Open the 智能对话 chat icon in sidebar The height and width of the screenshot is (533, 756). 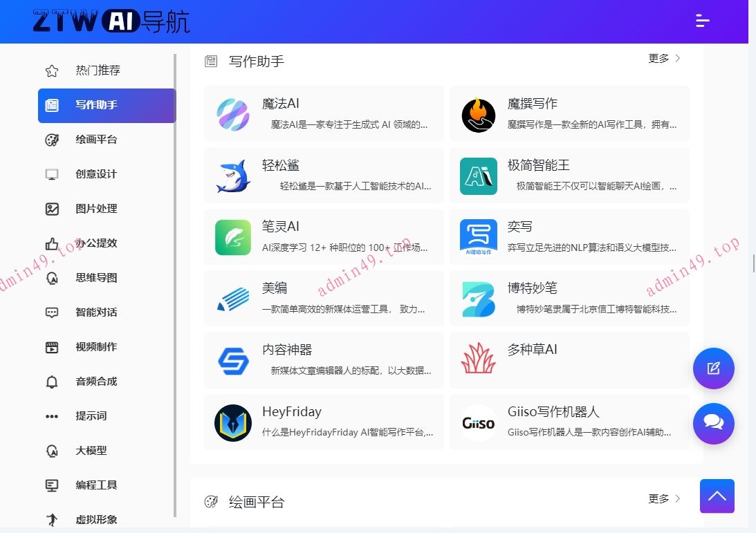coord(52,312)
